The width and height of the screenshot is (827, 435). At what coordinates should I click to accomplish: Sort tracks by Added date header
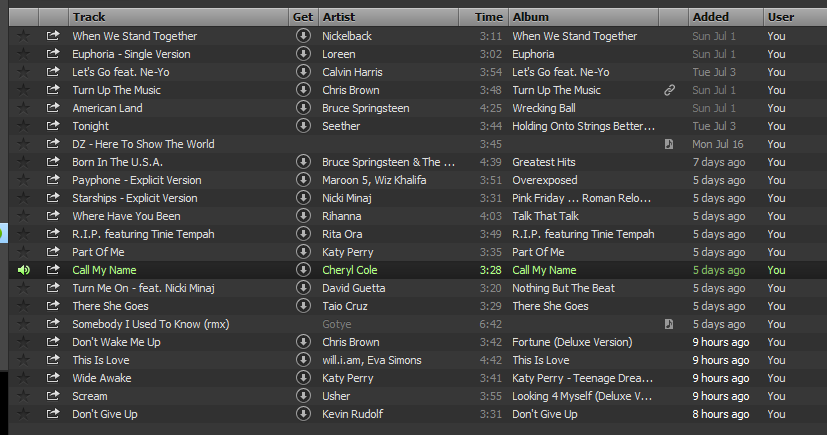coord(711,17)
